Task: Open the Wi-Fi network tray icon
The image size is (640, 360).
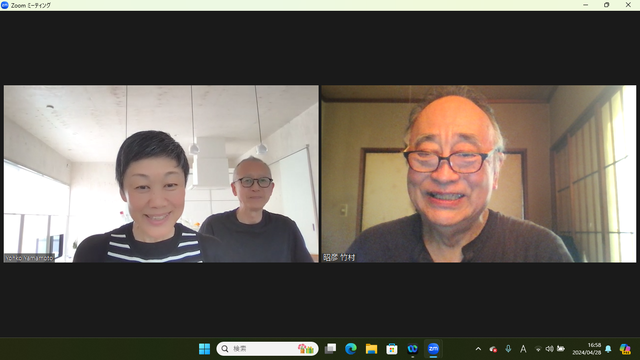Action: pos(538,349)
